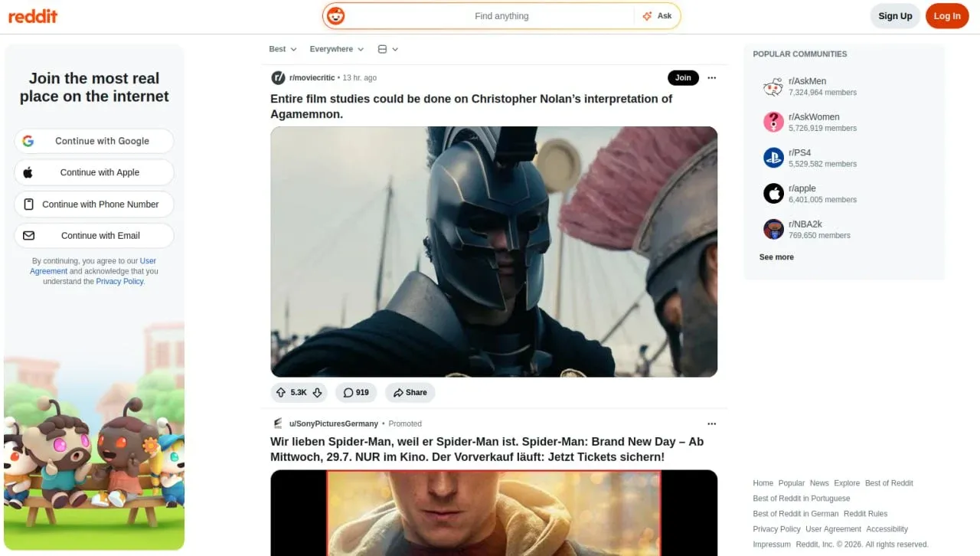Click the 13 hr. ago post timestamp
This screenshot has height=556, width=980.
coord(360,77)
